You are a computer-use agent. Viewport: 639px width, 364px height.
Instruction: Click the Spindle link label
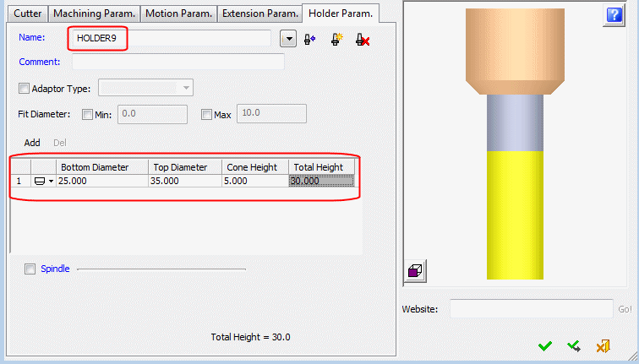pyautogui.click(x=55, y=269)
